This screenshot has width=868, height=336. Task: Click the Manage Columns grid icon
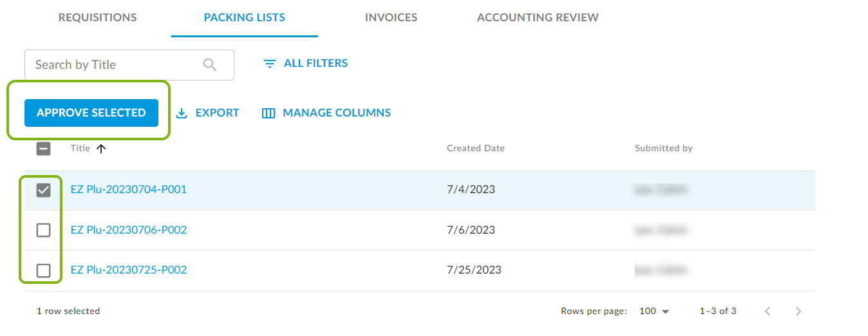coord(269,113)
